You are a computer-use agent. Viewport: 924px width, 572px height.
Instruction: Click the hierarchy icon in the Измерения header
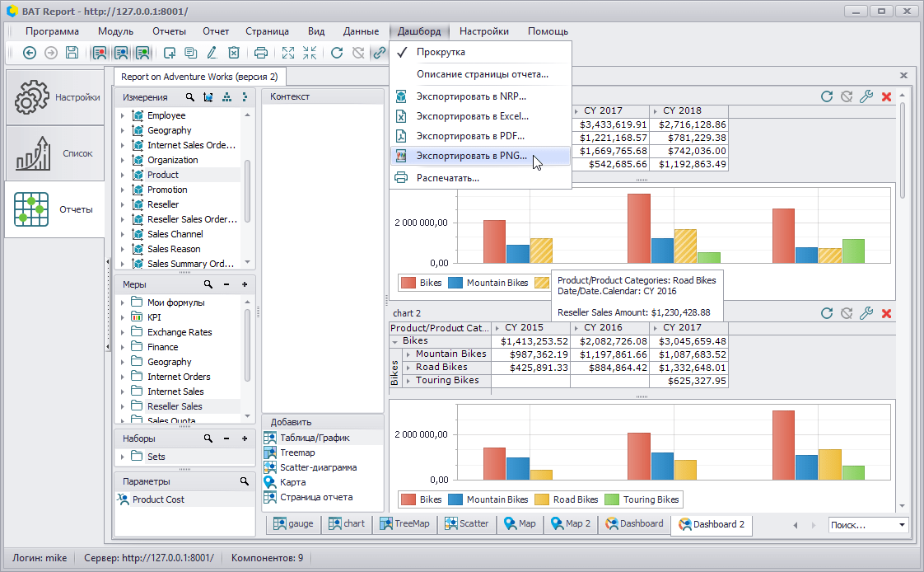(226, 96)
